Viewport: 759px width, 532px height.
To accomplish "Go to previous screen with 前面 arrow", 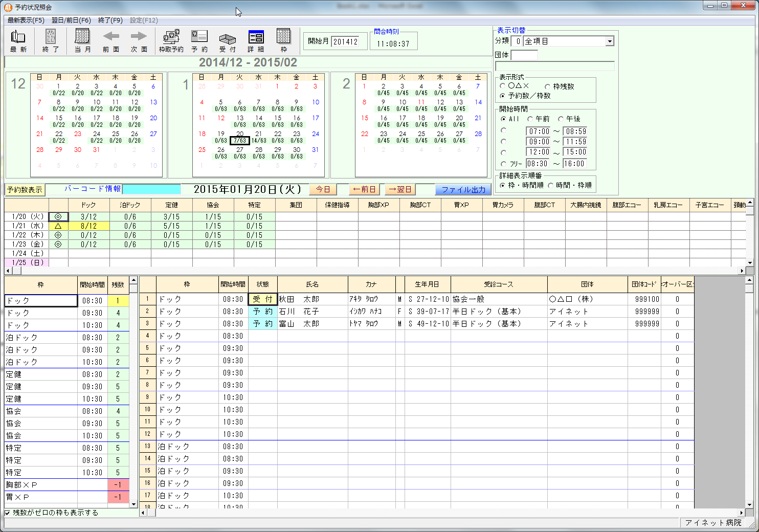I will pos(111,41).
